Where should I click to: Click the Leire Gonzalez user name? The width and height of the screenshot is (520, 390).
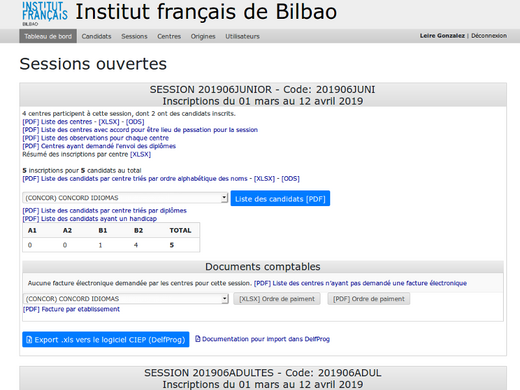(x=442, y=36)
